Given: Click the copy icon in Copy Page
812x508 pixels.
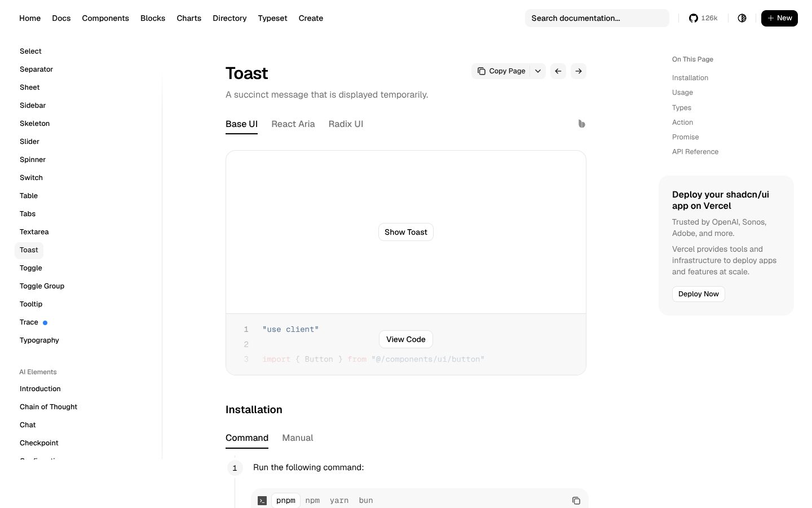Looking at the screenshot, I should click(481, 71).
